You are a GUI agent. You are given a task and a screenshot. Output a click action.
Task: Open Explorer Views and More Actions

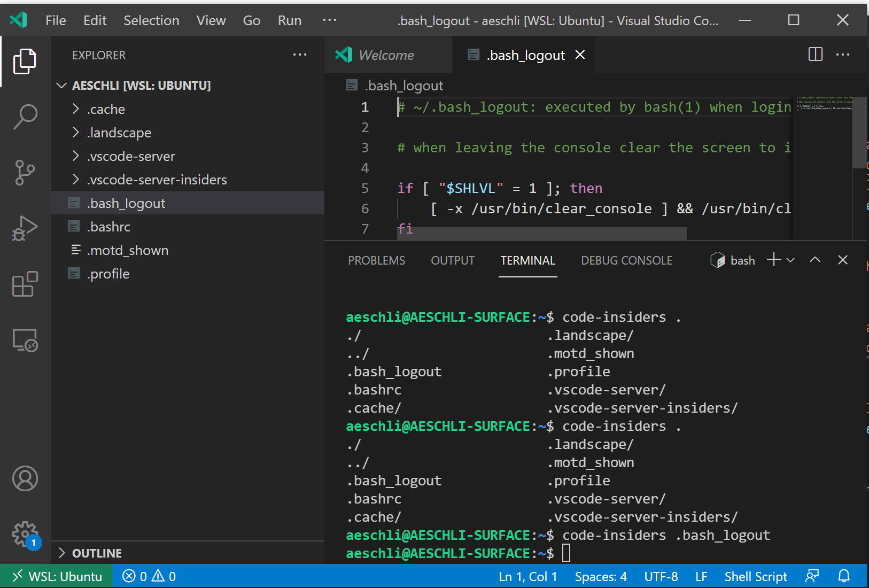click(300, 55)
